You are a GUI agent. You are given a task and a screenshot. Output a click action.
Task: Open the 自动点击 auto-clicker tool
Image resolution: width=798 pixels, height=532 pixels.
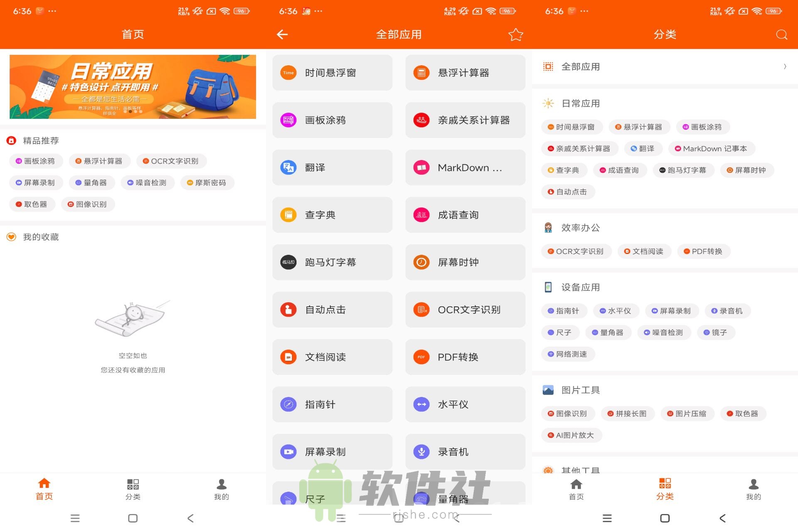332,310
